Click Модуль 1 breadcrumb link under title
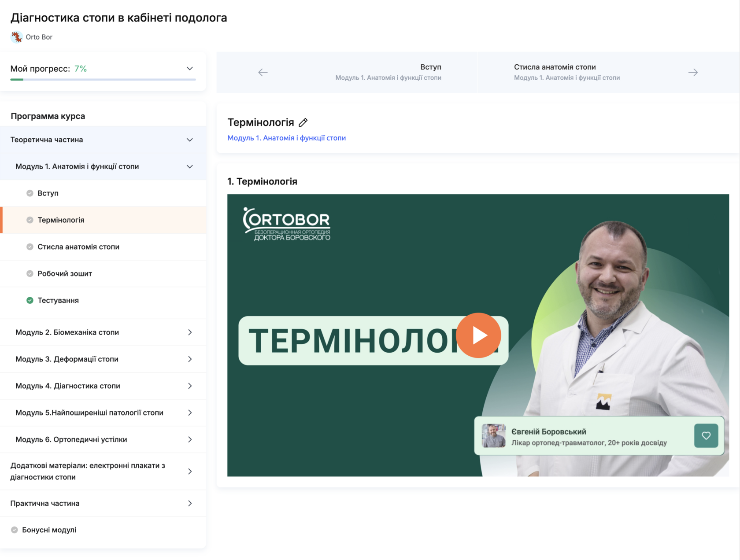 [286, 138]
